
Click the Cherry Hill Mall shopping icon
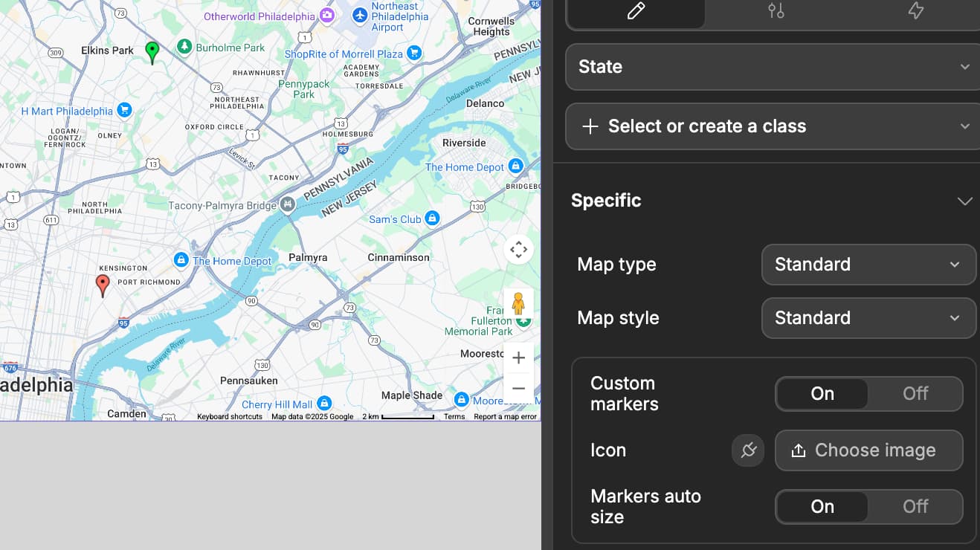tap(323, 404)
